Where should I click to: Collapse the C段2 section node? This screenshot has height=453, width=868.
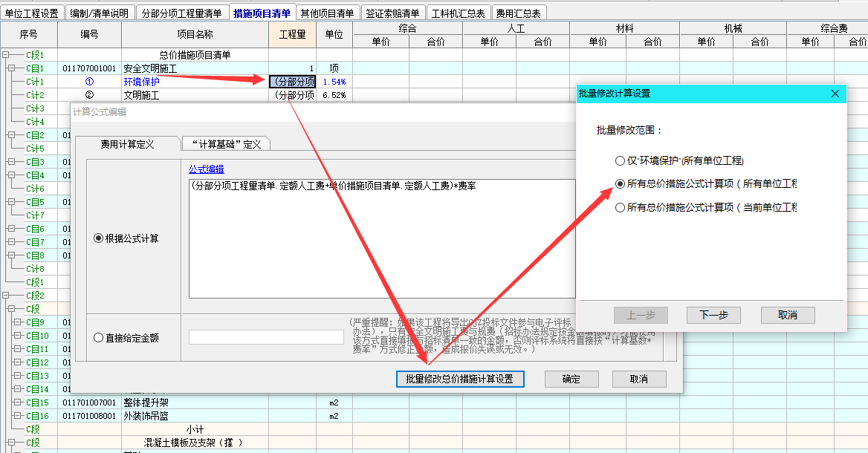6,296
